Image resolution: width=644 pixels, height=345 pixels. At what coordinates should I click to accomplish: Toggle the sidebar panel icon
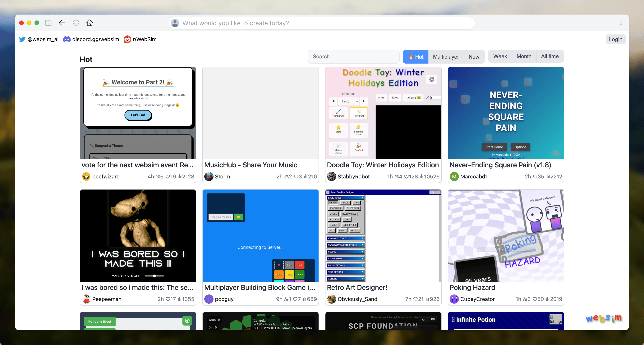tap(48, 23)
